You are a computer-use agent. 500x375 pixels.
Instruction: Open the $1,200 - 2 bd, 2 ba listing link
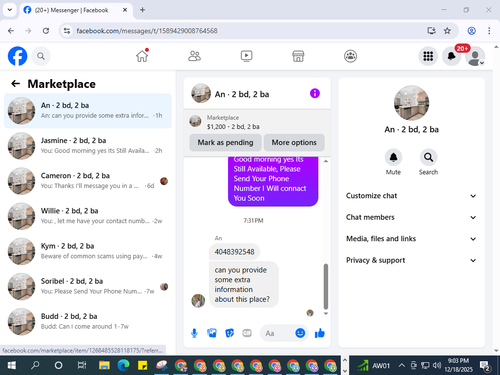tap(233, 127)
